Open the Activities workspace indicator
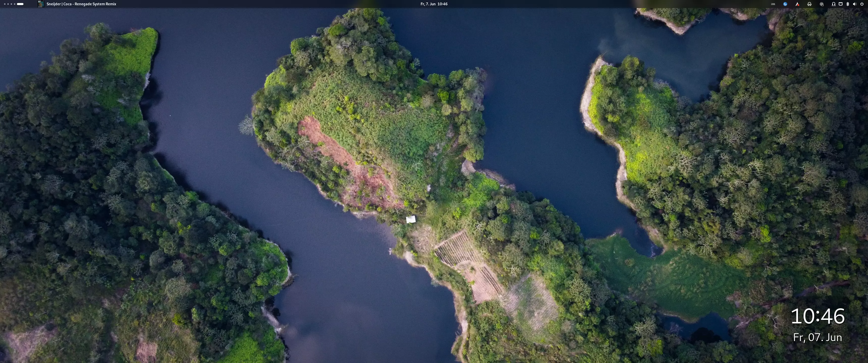 point(14,4)
